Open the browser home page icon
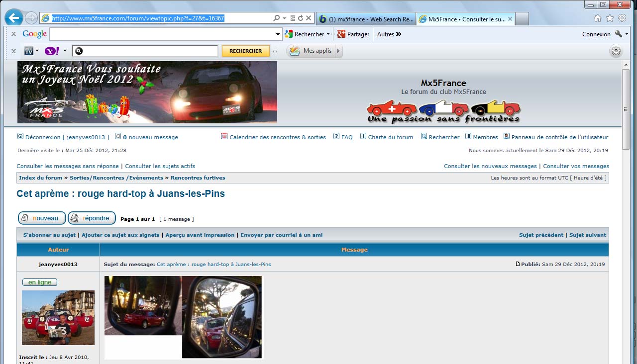 598,18
